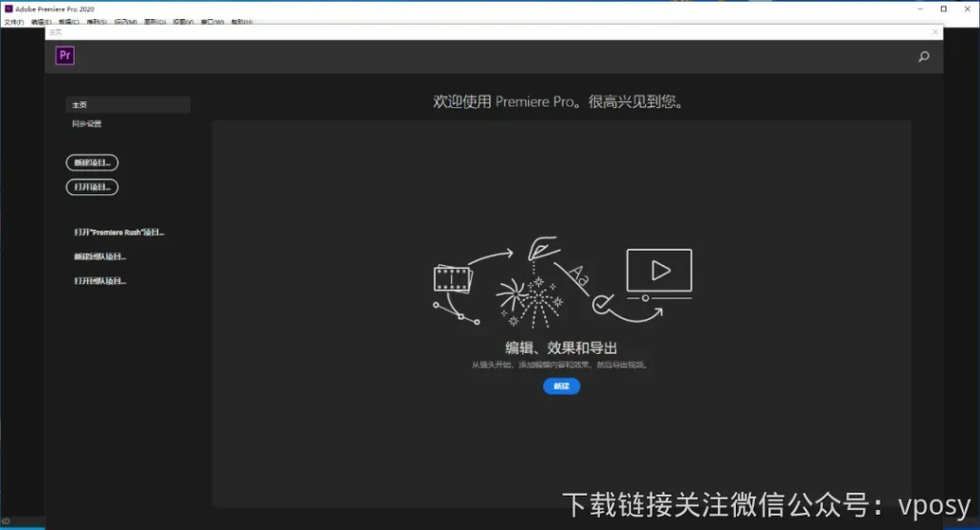Screen dimensions: 980x530
Task: Open the 窗口(W) Window menu
Action: point(212,22)
